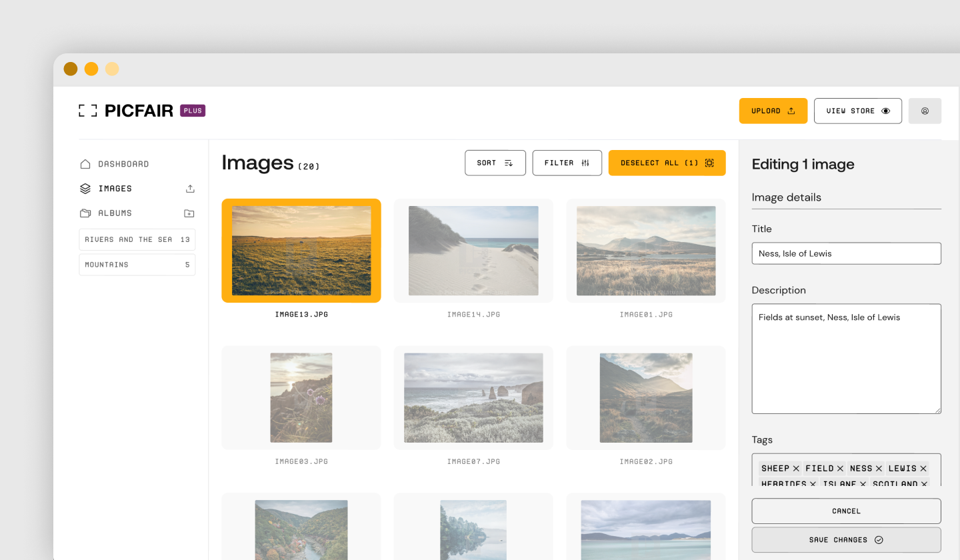Click the yellow window control dot
This screenshot has height=560, width=960.
click(x=91, y=69)
